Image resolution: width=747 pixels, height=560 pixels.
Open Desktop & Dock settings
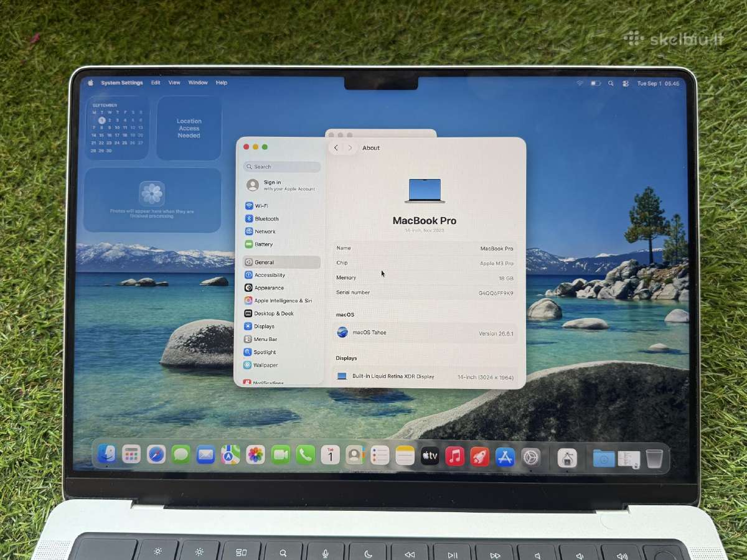282,314
